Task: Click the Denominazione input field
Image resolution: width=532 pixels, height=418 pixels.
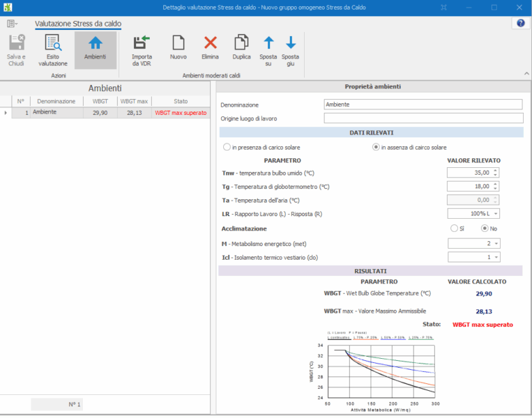Action: click(423, 104)
